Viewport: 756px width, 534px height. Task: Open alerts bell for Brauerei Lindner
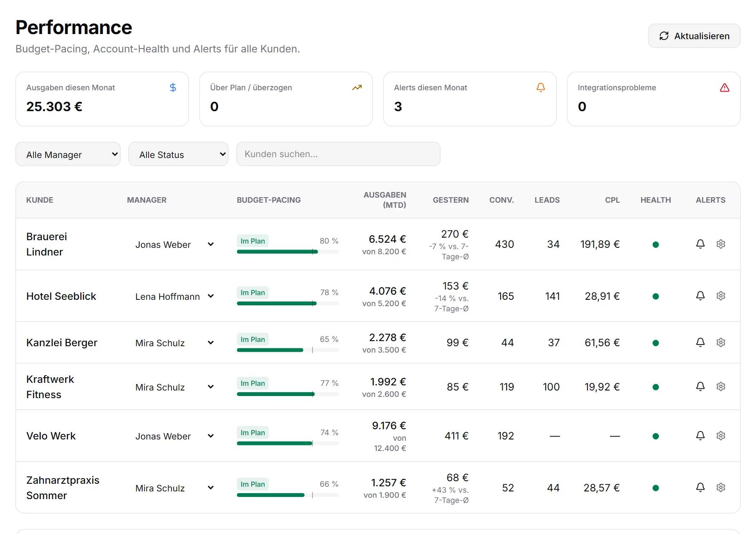coord(700,244)
